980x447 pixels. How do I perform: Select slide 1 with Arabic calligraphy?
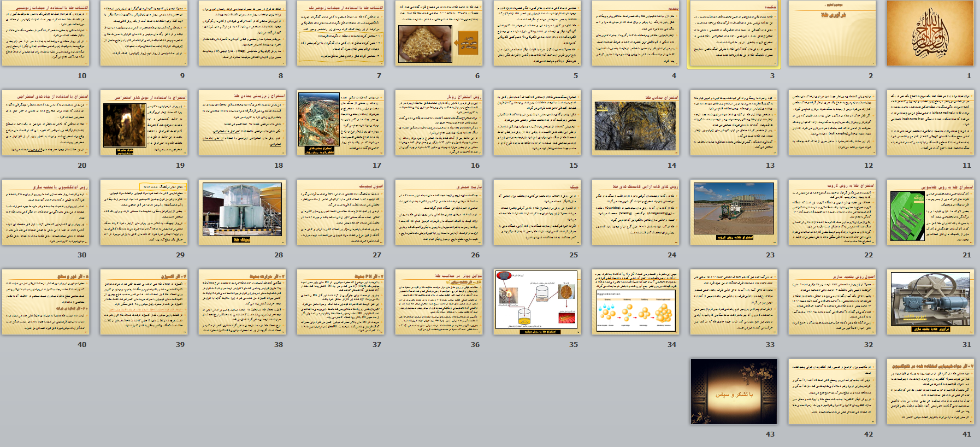tap(930, 33)
